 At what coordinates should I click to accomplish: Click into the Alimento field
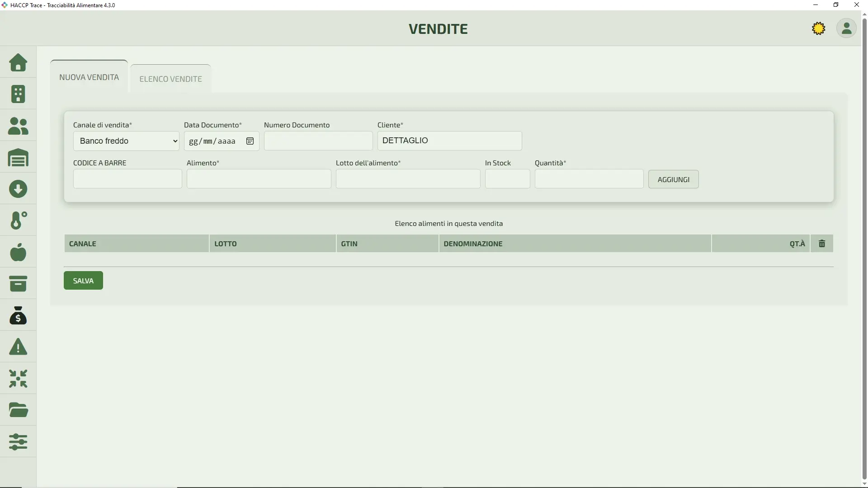pos(259,179)
